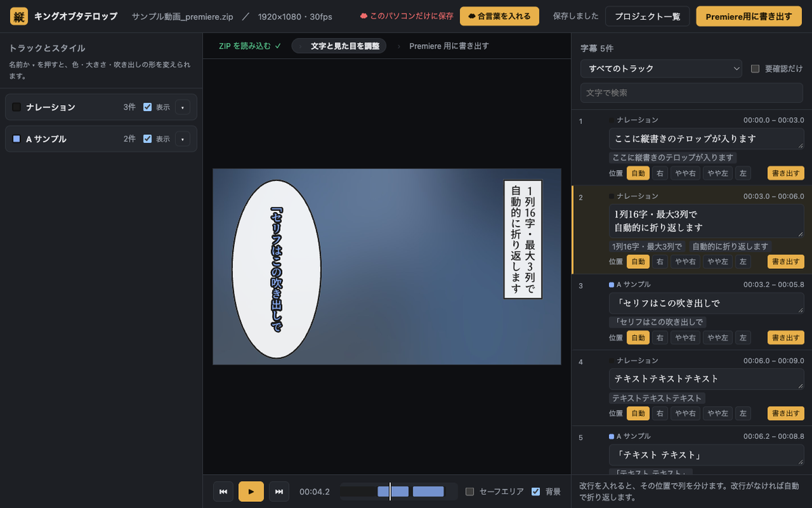Open the すべてのトラック dropdown

(x=661, y=68)
